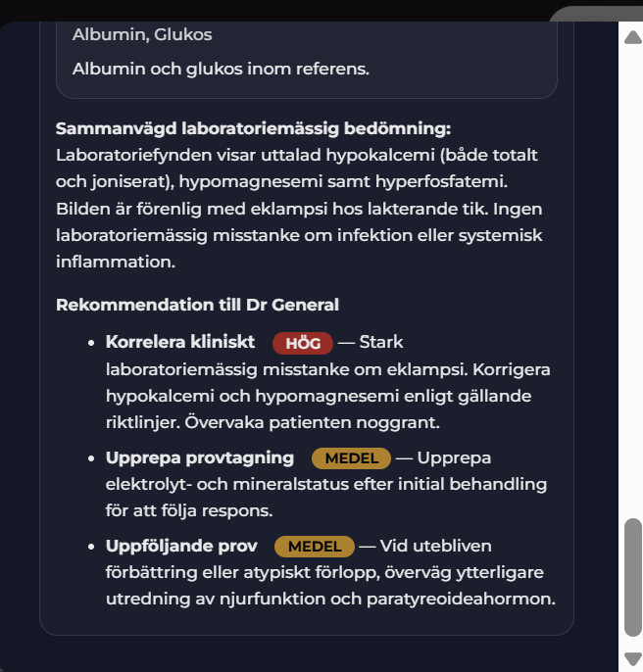Select the Korrelera kliniskt recommendation title

point(180,343)
